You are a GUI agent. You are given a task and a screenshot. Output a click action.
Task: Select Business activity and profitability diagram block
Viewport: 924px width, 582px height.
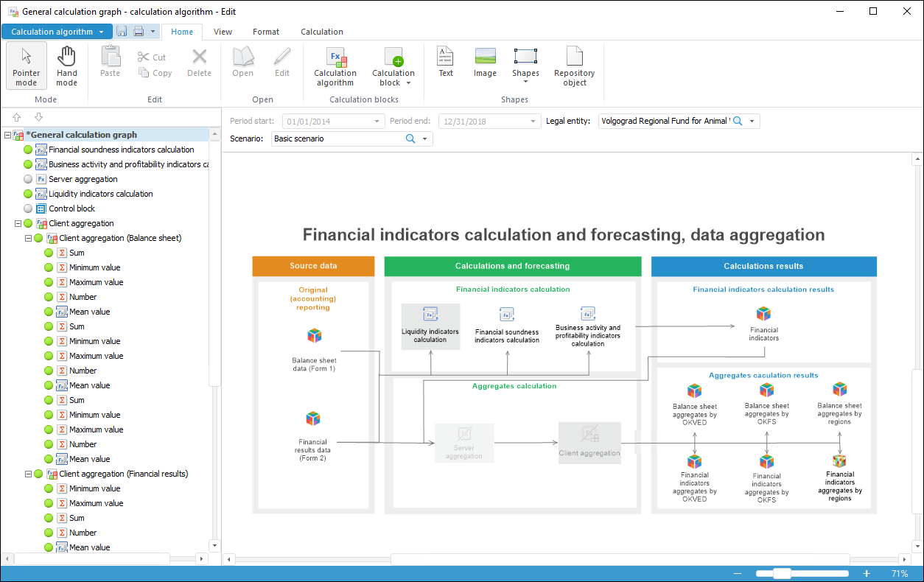588,326
